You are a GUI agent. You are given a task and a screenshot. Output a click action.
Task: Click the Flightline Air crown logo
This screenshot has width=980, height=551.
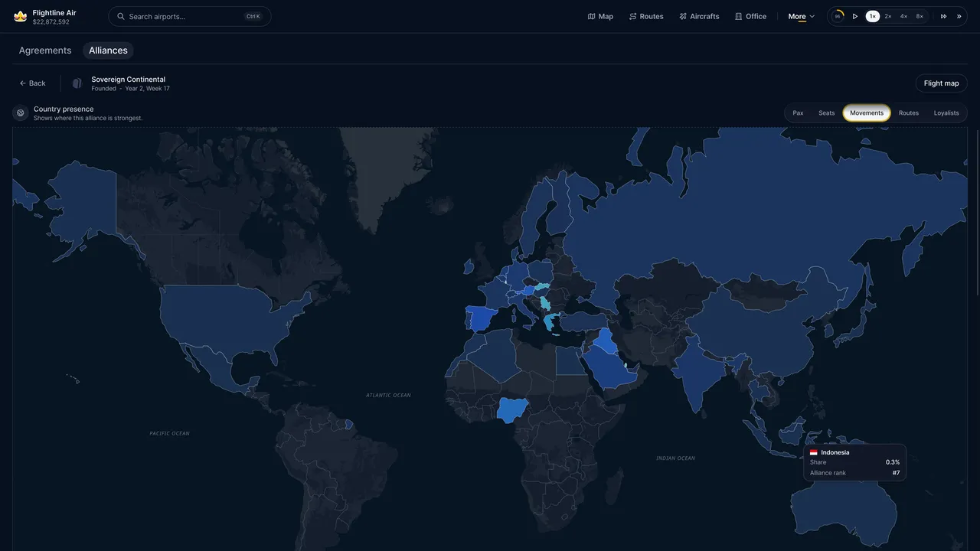[21, 16]
